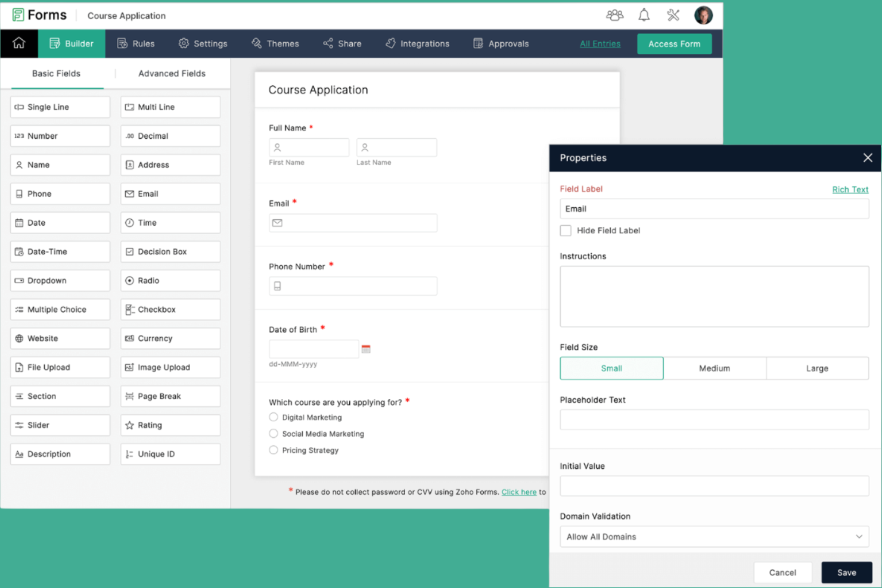This screenshot has width=882, height=588.
Task: Close the Properties panel
Action: (868, 158)
